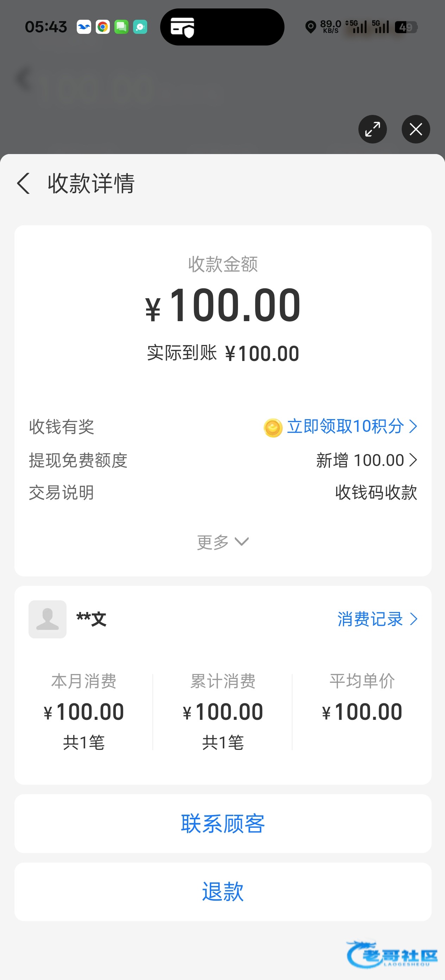
Task: Tap the location icon in status bar
Action: click(311, 27)
